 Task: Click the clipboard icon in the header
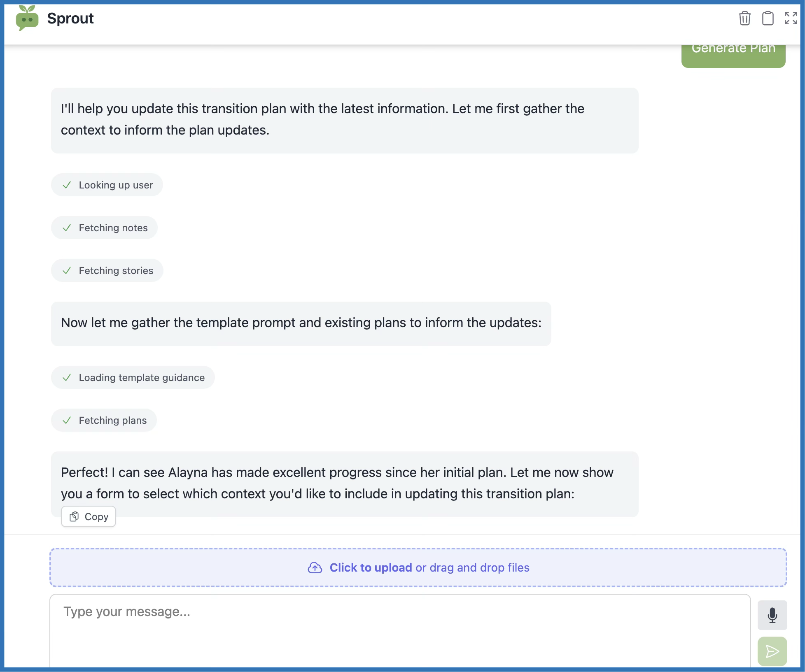click(x=768, y=19)
